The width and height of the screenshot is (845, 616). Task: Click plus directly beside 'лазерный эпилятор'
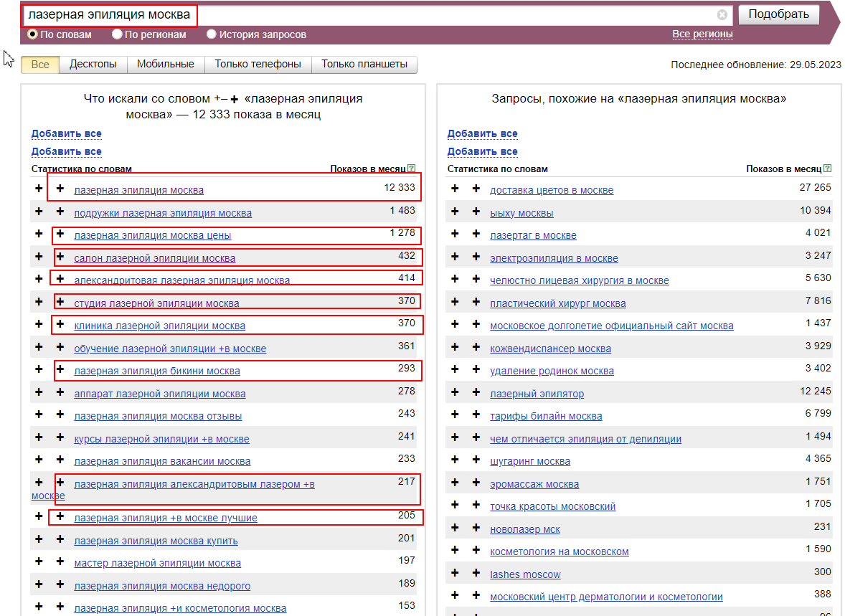pyautogui.click(x=476, y=392)
